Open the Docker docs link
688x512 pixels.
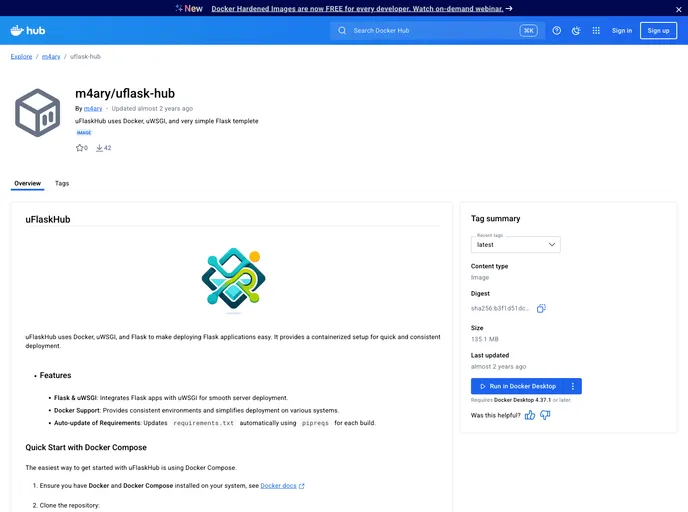tap(279, 486)
